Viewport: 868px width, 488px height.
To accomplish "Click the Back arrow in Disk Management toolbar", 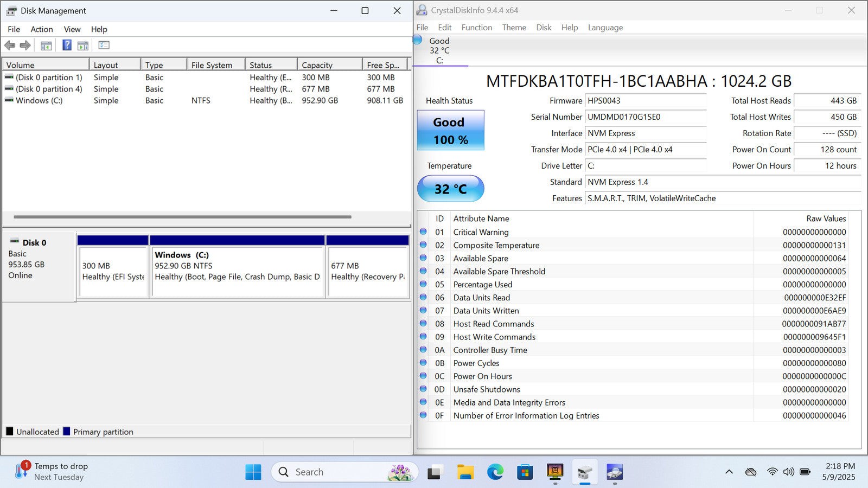I will click(10, 46).
